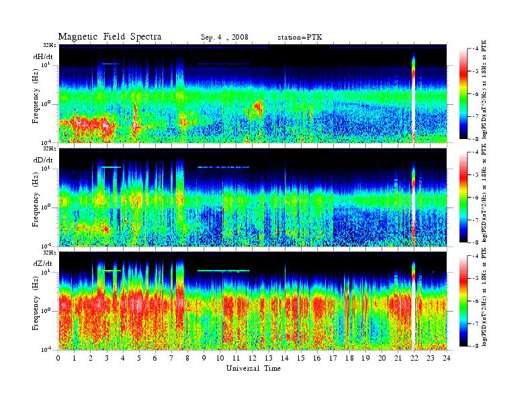Click hour 16 on the Universal Time axis
The image size is (532, 411).
pos(317,359)
